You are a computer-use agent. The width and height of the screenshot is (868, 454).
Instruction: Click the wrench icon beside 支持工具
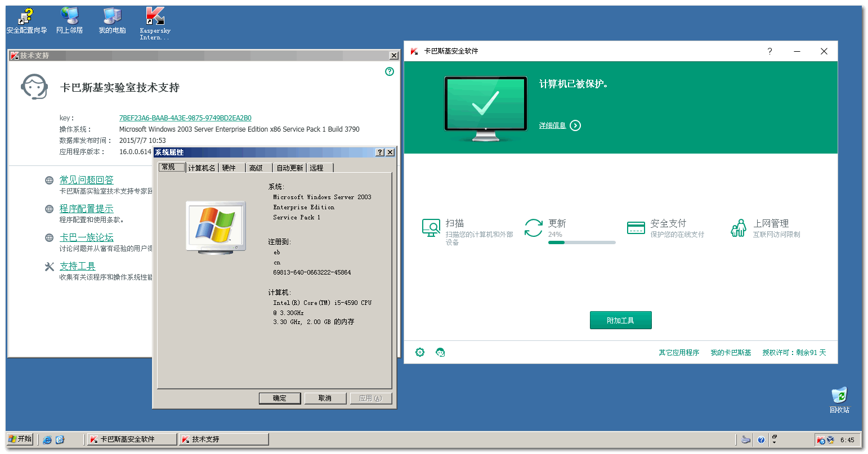50,267
